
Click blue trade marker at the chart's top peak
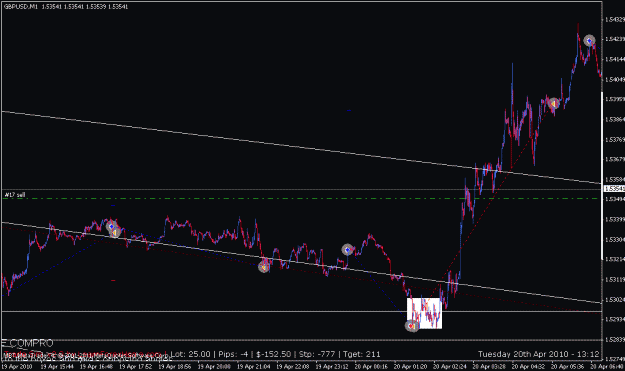pyautogui.click(x=590, y=41)
